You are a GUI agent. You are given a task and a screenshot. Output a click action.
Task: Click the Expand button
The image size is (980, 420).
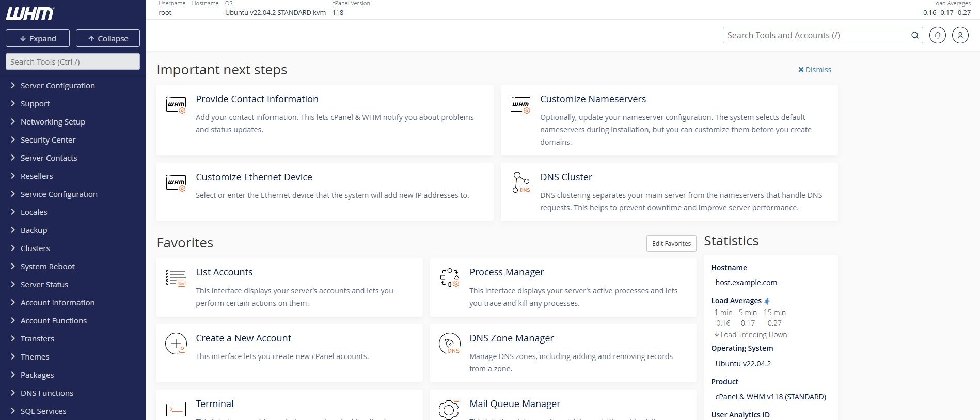[38, 38]
